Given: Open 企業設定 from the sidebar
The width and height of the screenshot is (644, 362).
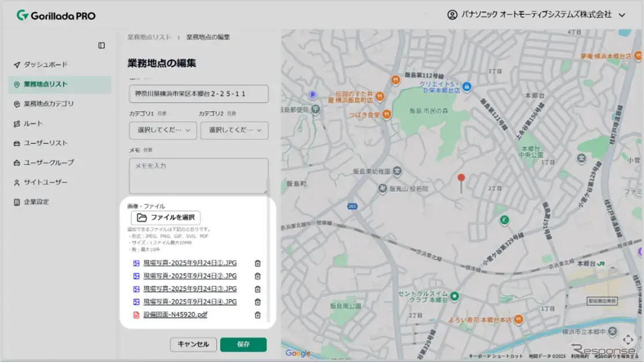Looking at the screenshot, I should pos(37,201).
